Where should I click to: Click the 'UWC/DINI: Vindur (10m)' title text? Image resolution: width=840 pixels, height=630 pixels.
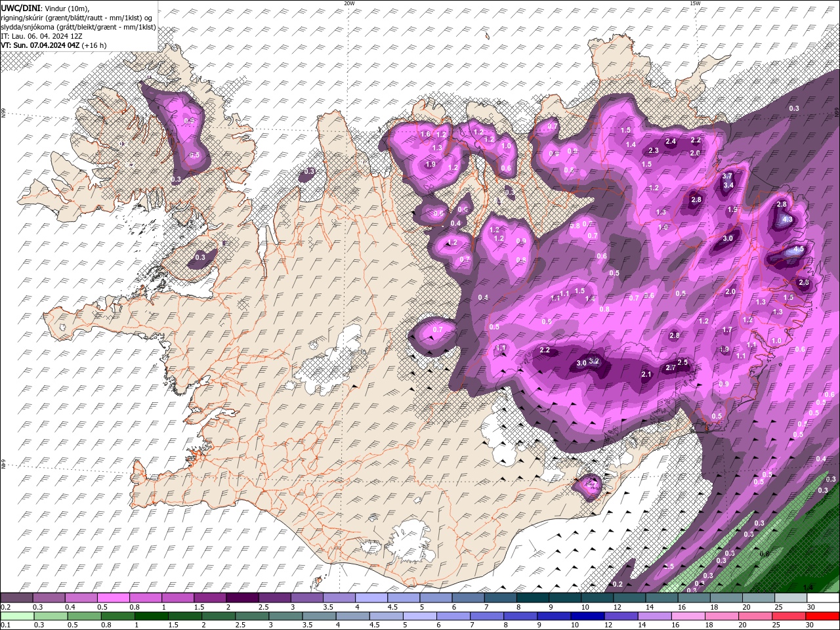45,8
